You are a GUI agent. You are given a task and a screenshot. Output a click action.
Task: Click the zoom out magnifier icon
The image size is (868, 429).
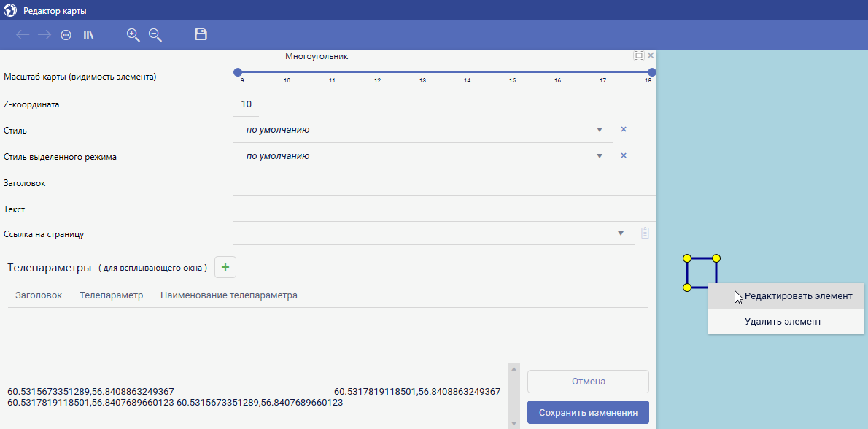(x=155, y=35)
